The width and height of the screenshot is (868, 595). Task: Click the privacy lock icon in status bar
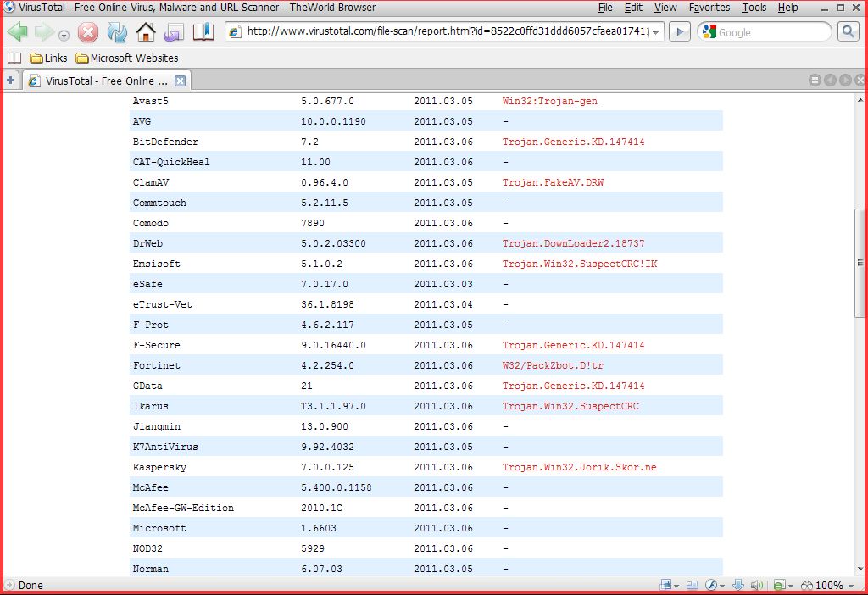tap(665, 585)
